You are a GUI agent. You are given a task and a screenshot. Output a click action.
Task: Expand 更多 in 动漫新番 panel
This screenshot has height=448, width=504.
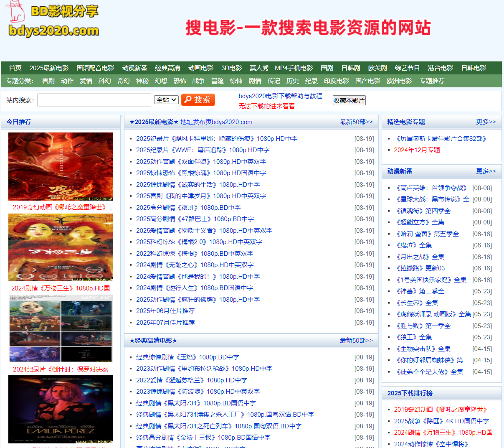pyautogui.click(x=486, y=171)
